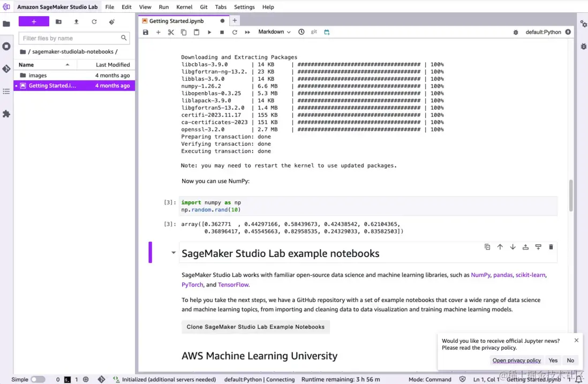Image resolution: width=588 pixels, height=384 pixels.
Task: Click the git toolbar button
Action: point(314,32)
